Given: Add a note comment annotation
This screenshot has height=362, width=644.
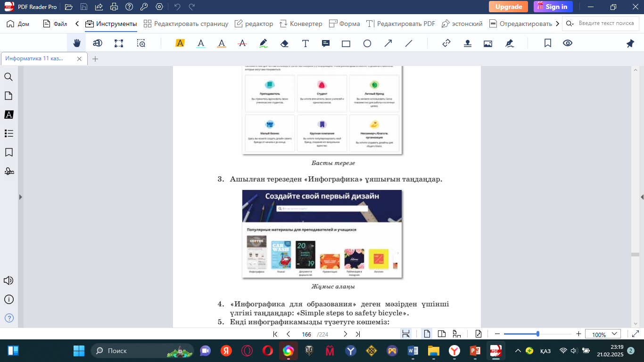Looking at the screenshot, I should (x=325, y=43).
